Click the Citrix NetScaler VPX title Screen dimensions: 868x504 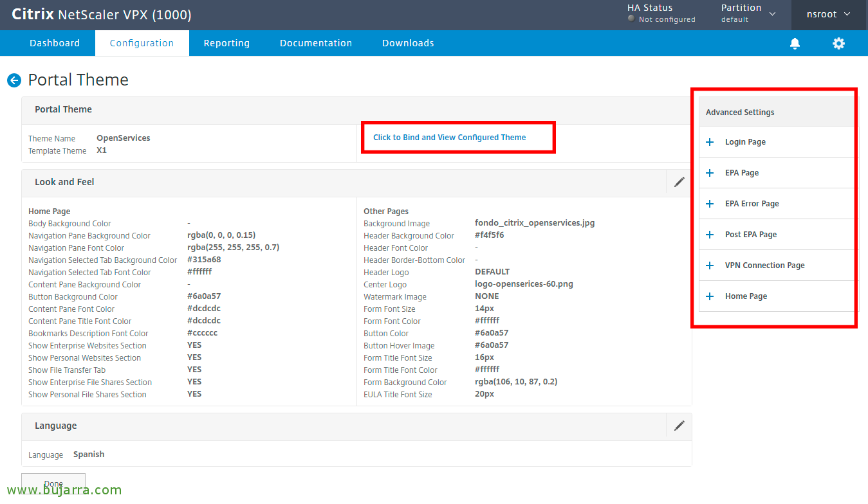[x=102, y=14]
